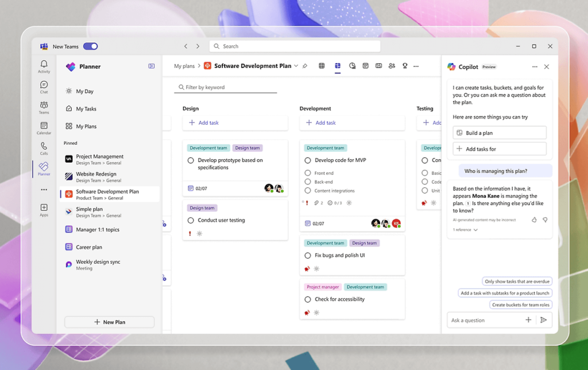This screenshot has width=588, height=370.
Task: Check the Content integrations subtask
Action: tap(308, 191)
